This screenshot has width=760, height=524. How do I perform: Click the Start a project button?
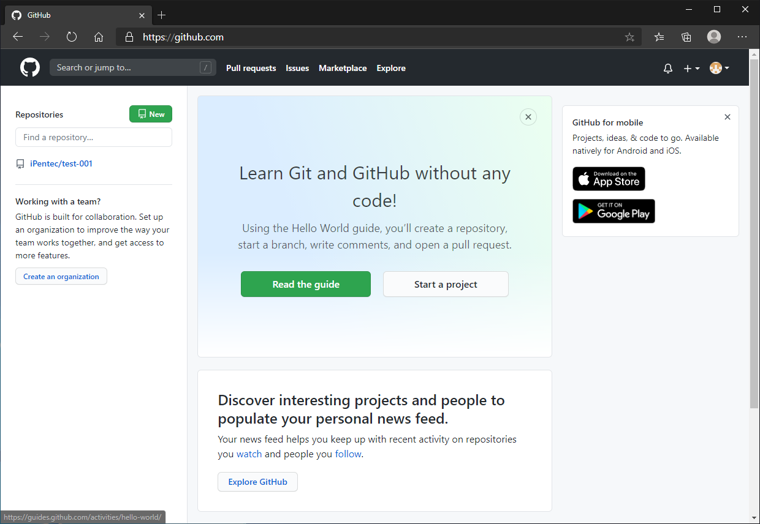(446, 284)
